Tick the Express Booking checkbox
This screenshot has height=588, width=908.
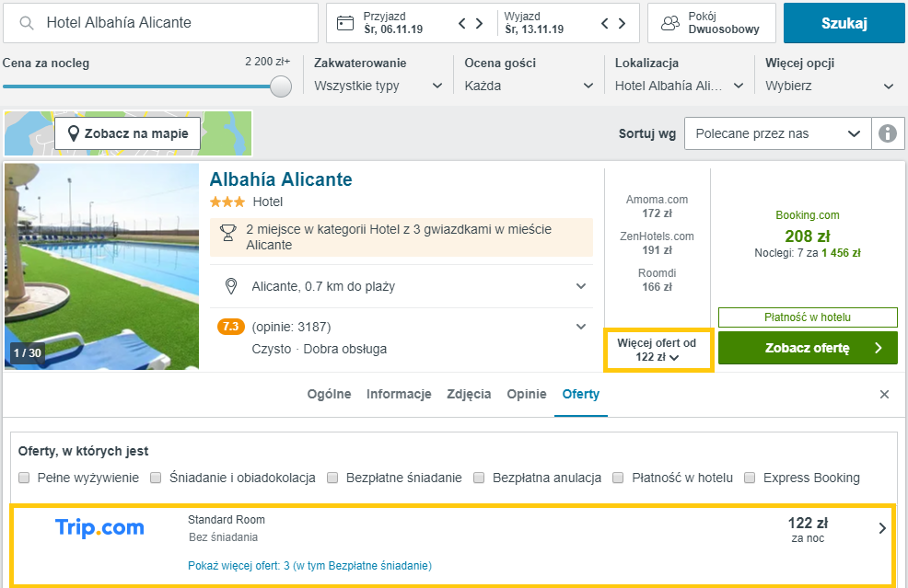pyautogui.click(x=750, y=478)
